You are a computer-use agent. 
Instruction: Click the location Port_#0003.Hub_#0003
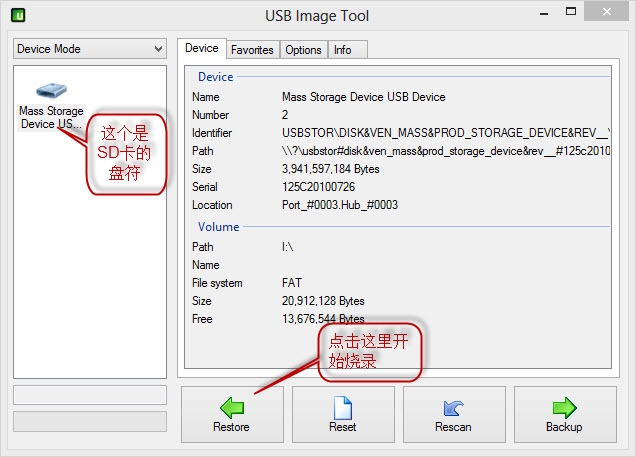point(340,205)
